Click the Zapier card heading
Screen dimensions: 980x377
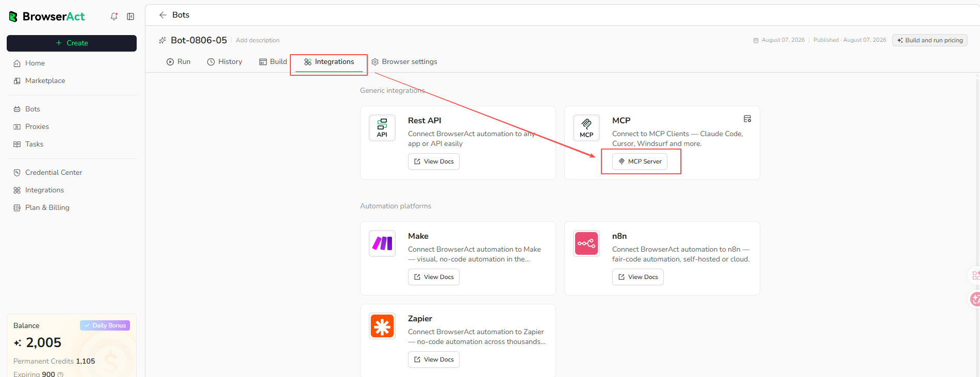pos(420,319)
